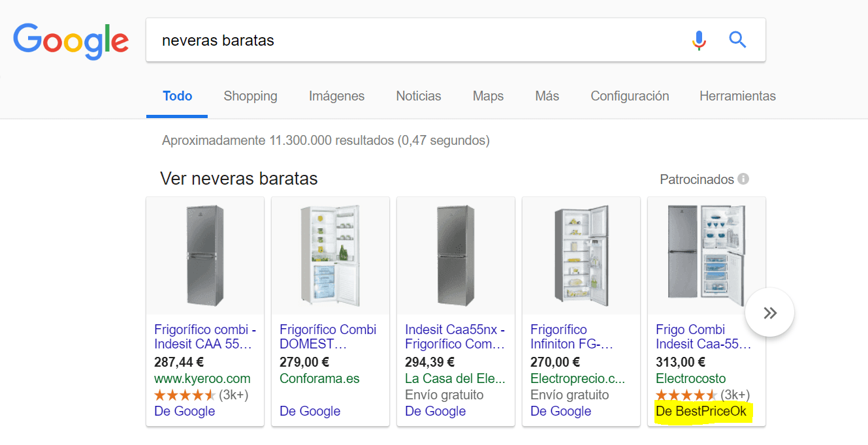Open Frigo Combi Indesit Caa-55 link
This screenshot has height=445, width=868.
coord(703,337)
